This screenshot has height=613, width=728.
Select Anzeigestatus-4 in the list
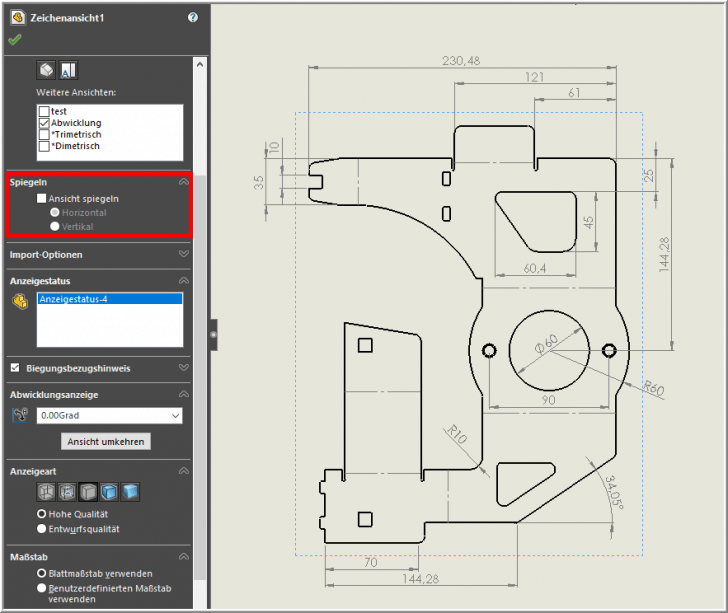pos(110,299)
